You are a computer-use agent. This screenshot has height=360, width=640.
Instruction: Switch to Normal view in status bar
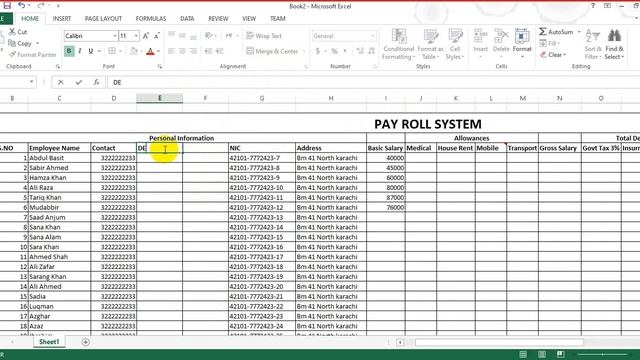click(x=523, y=354)
